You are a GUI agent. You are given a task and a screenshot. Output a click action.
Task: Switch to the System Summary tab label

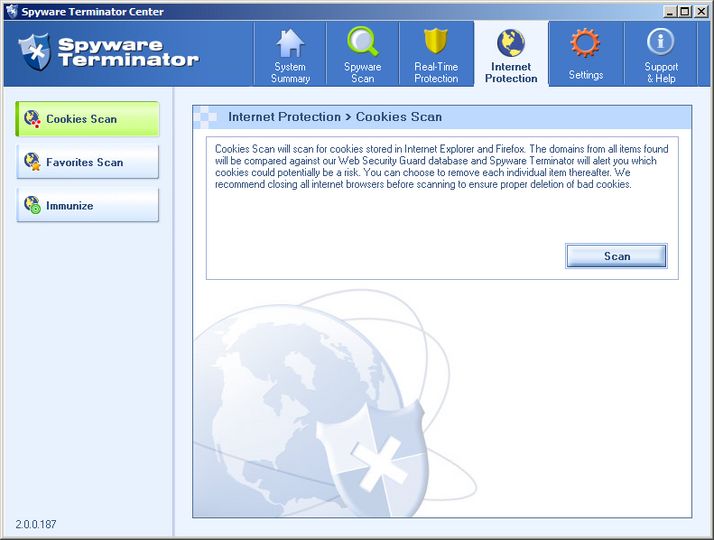(x=290, y=73)
